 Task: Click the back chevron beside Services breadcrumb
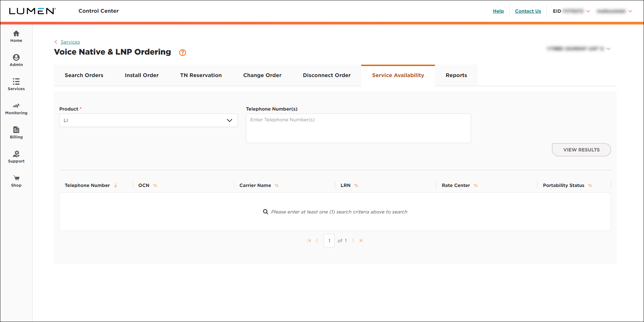(56, 42)
